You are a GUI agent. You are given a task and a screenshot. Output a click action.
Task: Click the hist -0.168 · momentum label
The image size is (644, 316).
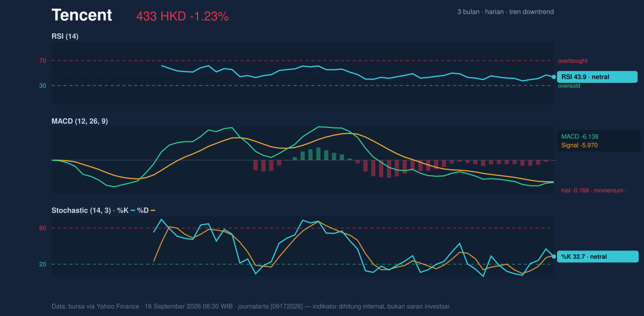click(594, 190)
